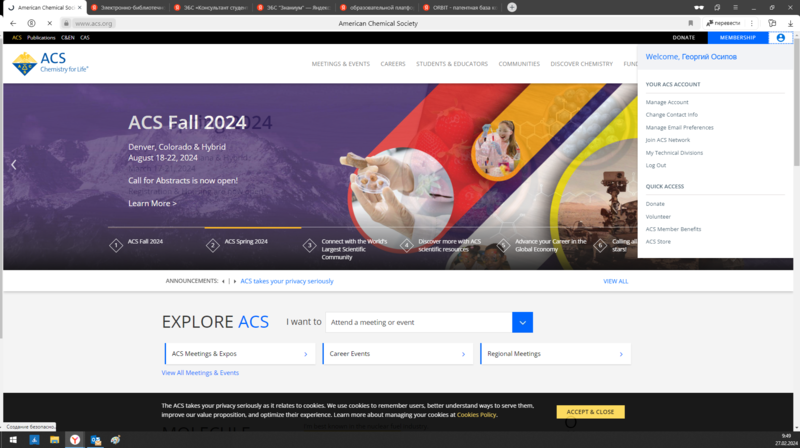The image size is (800, 448).
Task: Click the translate page button
Action: [723, 23]
